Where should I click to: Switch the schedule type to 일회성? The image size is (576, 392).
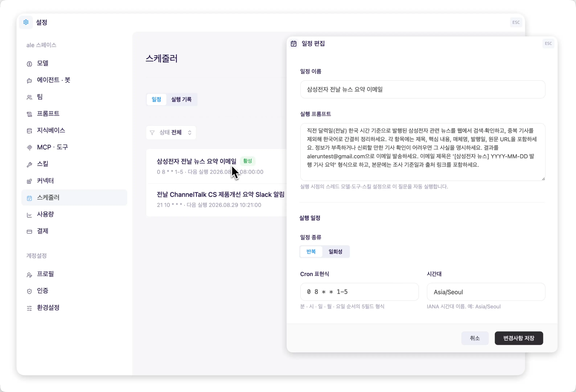(x=335, y=251)
